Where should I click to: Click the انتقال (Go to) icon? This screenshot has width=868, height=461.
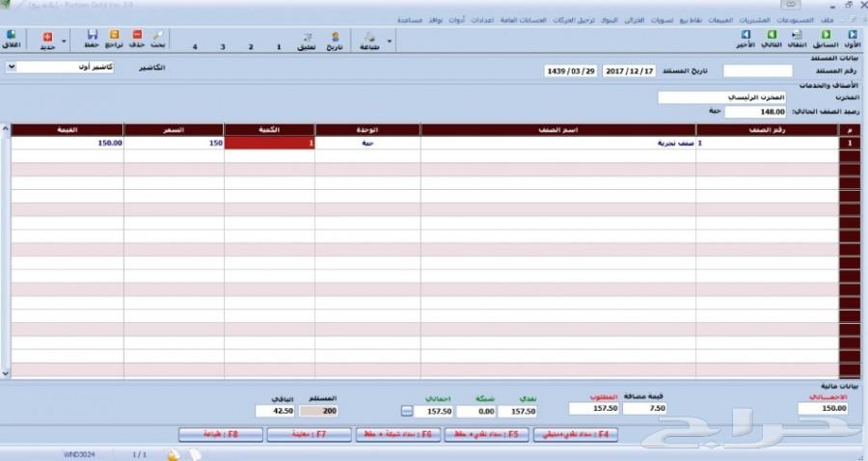pyautogui.click(x=798, y=40)
